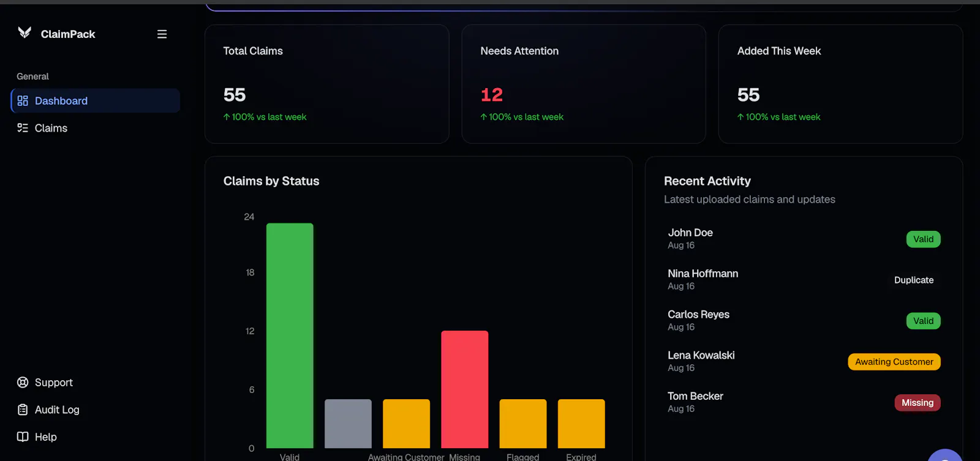
Task: Click the General section label
Action: (x=32, y=77)
